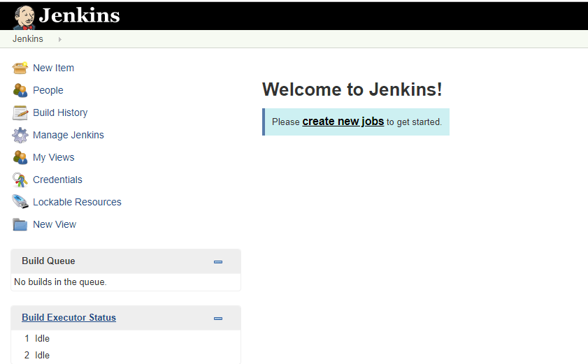Click the My Views icon
Viewport: 588px width, 364px height.
tap(20, 157)
